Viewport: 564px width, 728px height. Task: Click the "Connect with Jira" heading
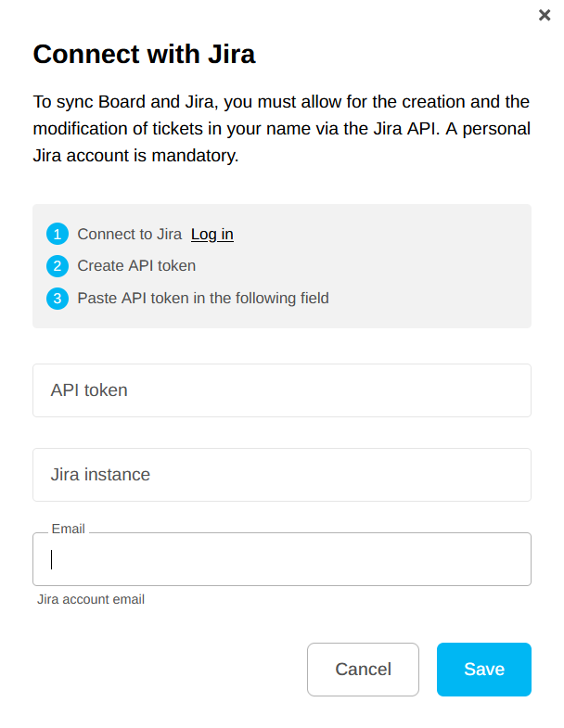point(145,54)
